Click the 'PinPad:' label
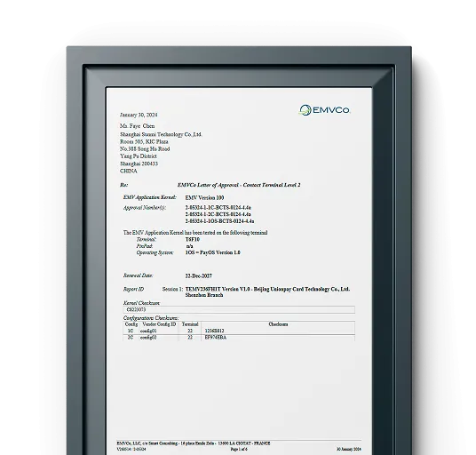 145,246
